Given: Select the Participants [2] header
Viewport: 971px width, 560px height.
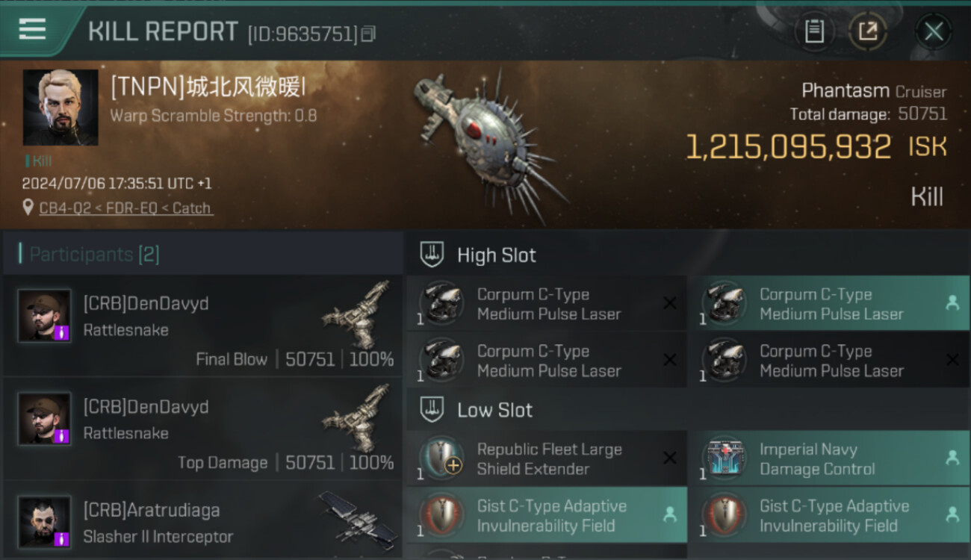Looking at the screenshot, I should pyautogui.click(x=94, y=254).
